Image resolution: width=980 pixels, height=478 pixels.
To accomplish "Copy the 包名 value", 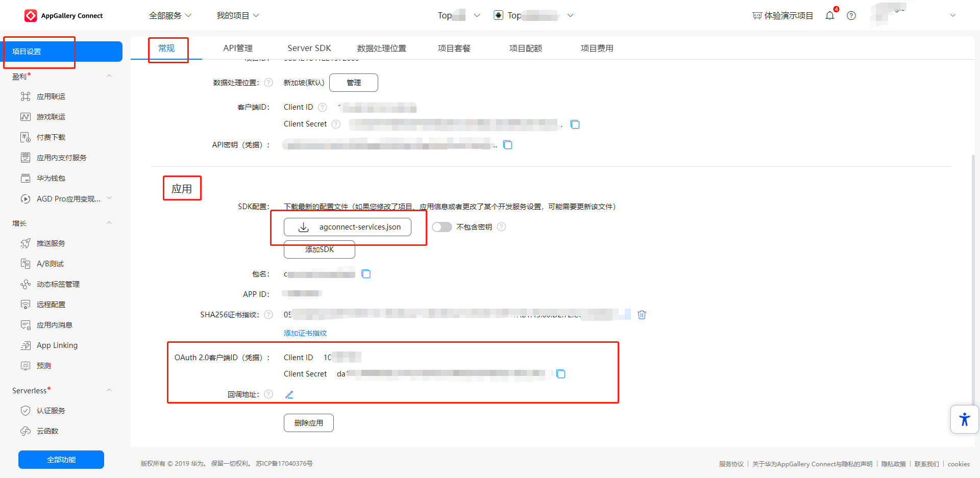I will tap(366, 274).
